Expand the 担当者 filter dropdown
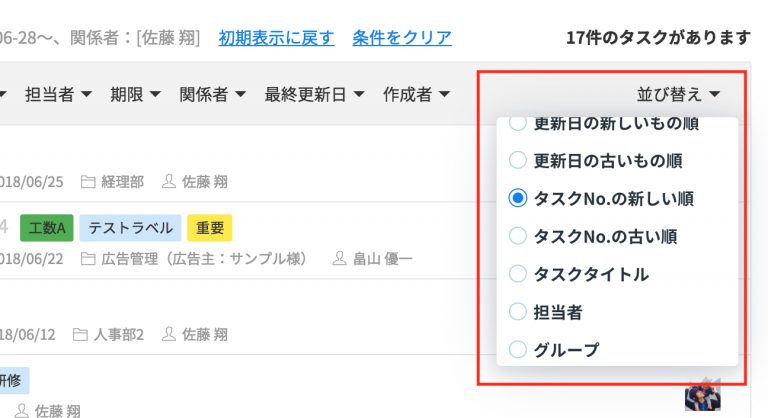 pos(58,94)
